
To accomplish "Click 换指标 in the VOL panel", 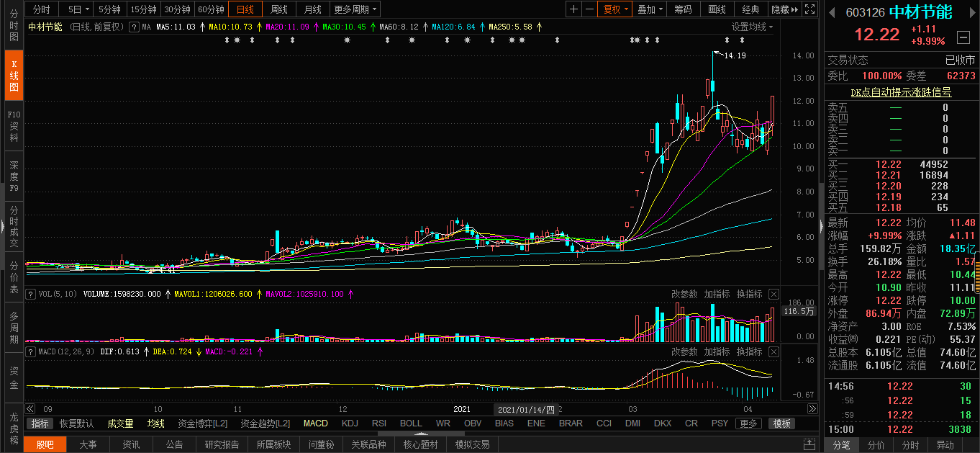I will tap(749, 294).
